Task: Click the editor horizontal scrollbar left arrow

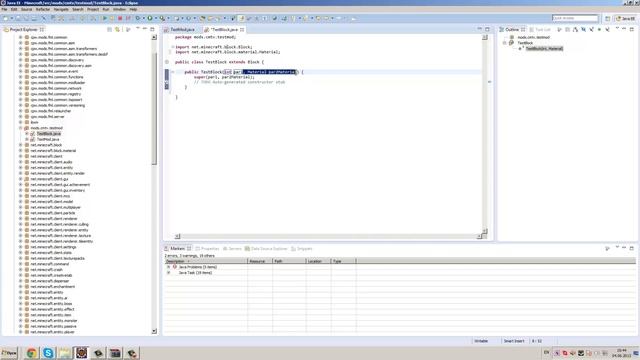Action: 177,236
